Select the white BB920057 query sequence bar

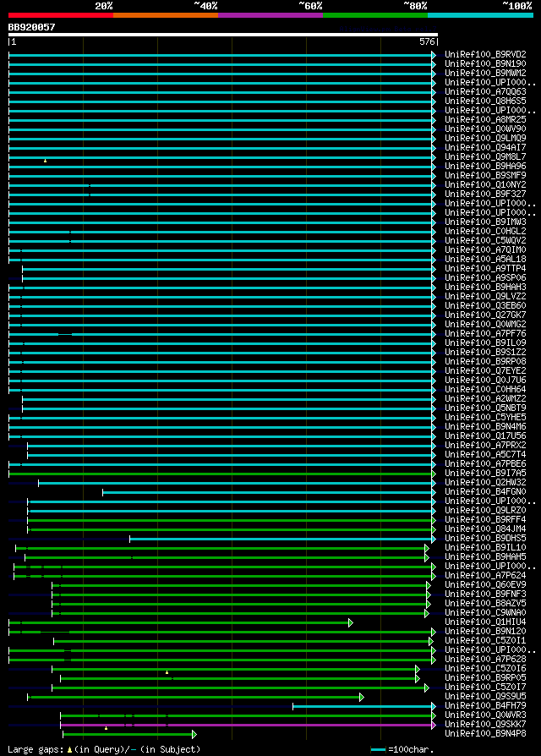coord(223,35)
